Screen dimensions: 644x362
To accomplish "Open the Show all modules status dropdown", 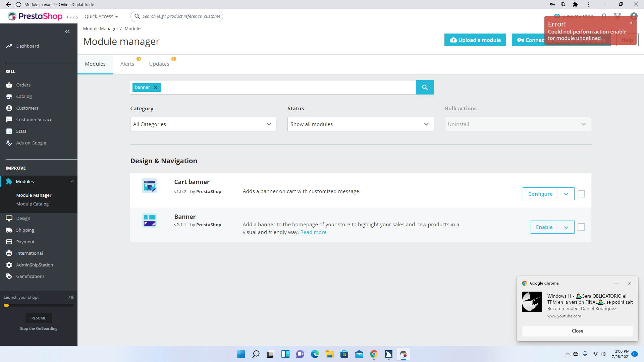I will (360, 124).
